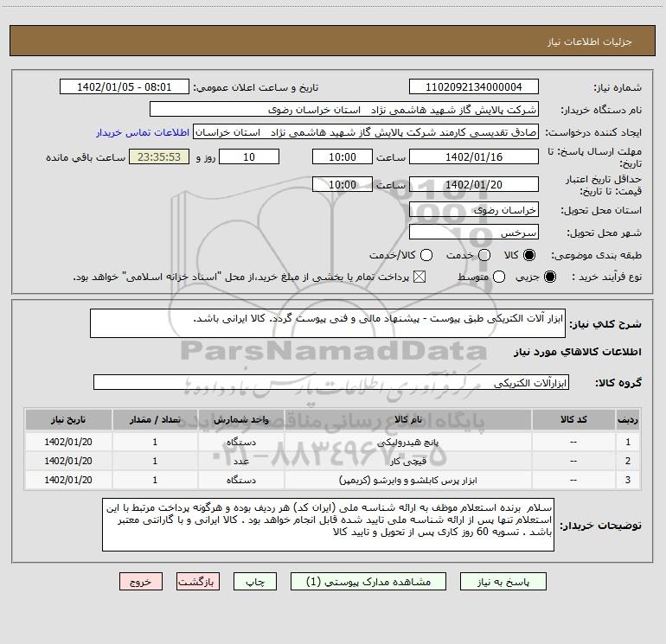Click the unit cell عدد in row 2

click(x=240, y=461)
